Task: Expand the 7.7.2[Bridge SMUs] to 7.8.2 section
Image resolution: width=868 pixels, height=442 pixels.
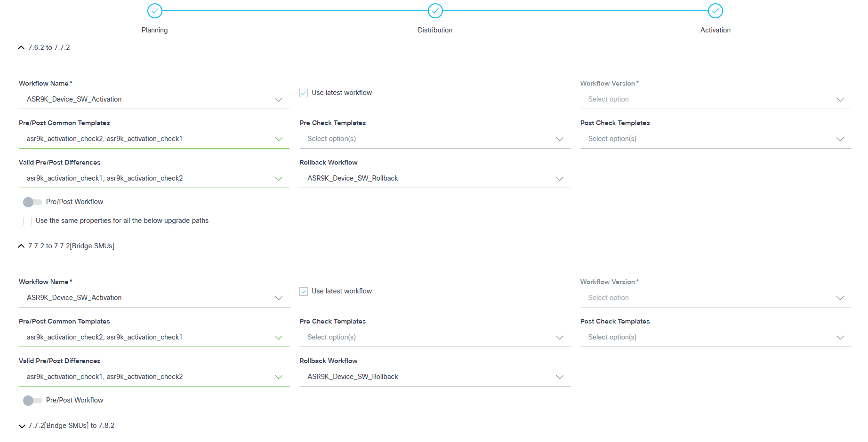Action: pos(22,426)
